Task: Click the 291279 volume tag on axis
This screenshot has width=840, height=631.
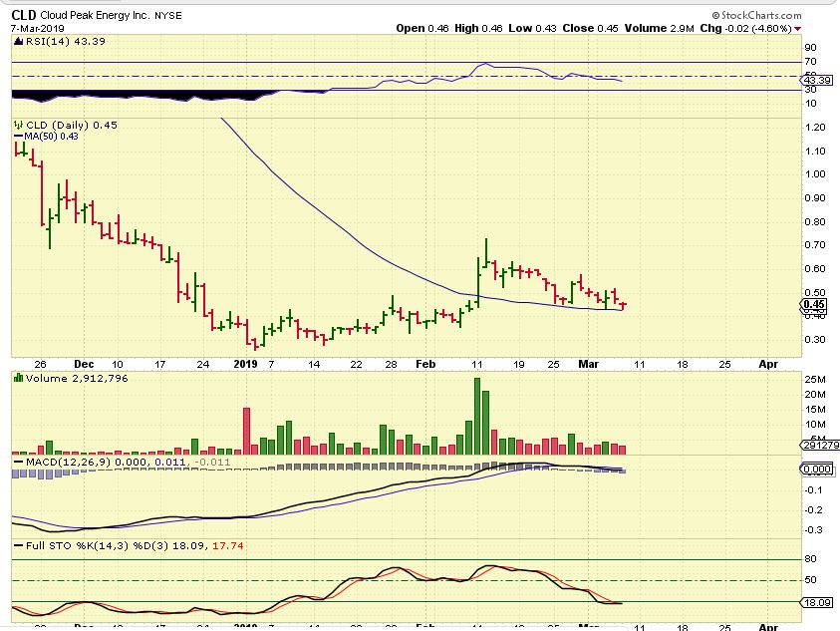Action: pos(820,446)
